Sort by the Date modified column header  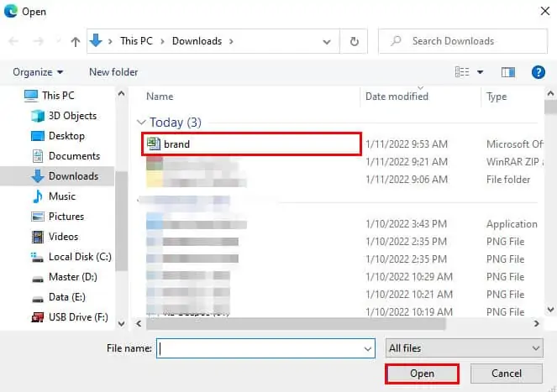point(397,97)
